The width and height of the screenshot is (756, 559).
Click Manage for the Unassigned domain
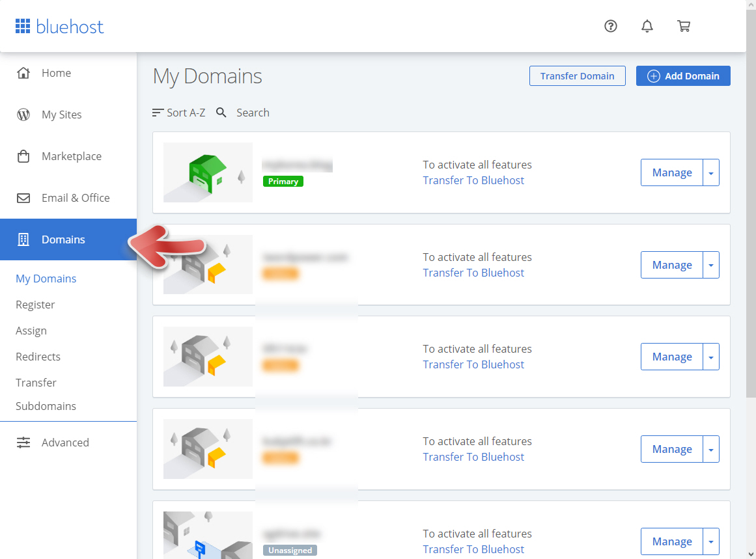(x=671, y=541)
